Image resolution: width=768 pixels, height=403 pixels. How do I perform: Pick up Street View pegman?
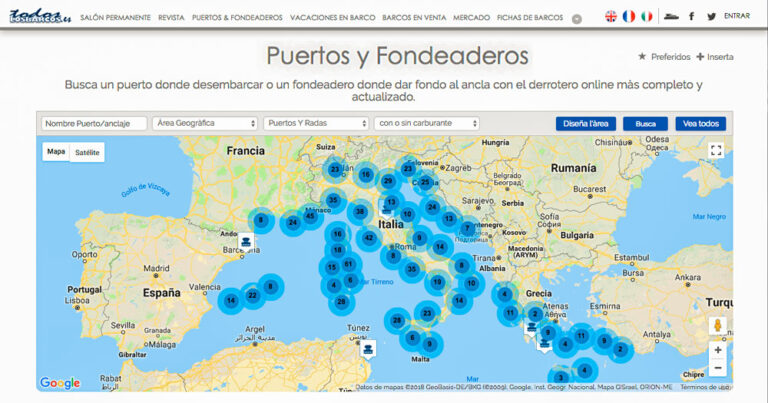tap(718, 326)
